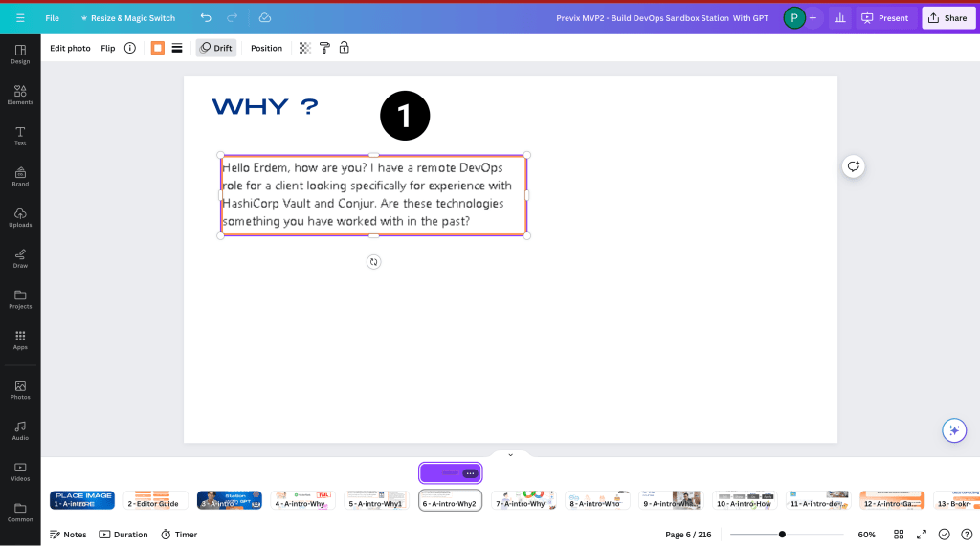Select page thumbnail 4 - A-intro-Why

[x=303, y=500]
